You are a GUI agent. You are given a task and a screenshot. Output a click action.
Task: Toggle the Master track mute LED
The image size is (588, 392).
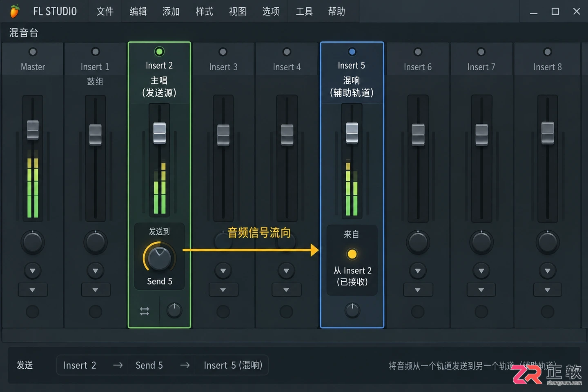click(33, 52)
